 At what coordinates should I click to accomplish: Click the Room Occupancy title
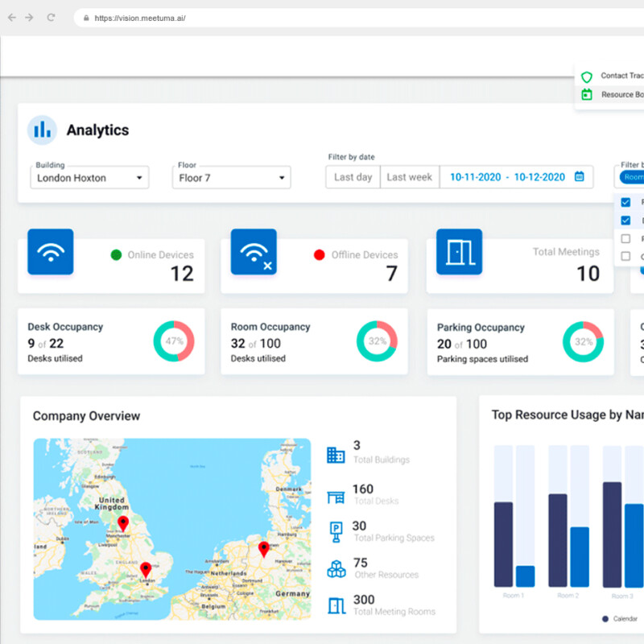tap(270, 327)
